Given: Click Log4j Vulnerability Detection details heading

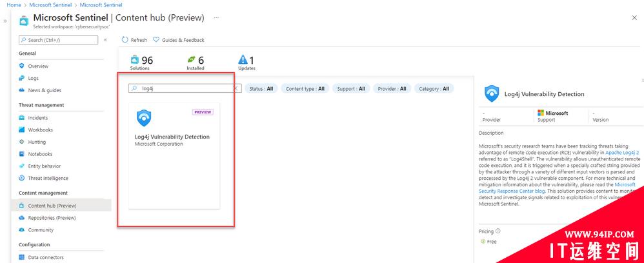Looking at the screenshot, I should (x=544, y=94).
